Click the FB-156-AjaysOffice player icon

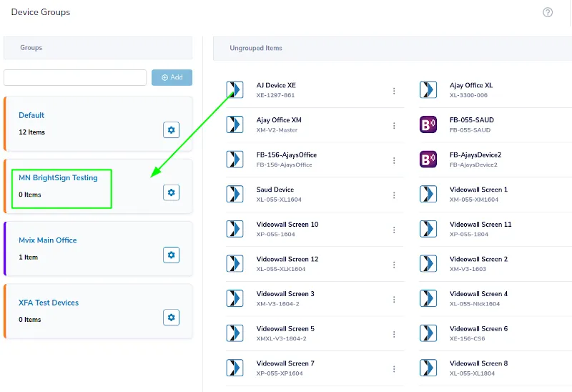(x=235, y=159)
